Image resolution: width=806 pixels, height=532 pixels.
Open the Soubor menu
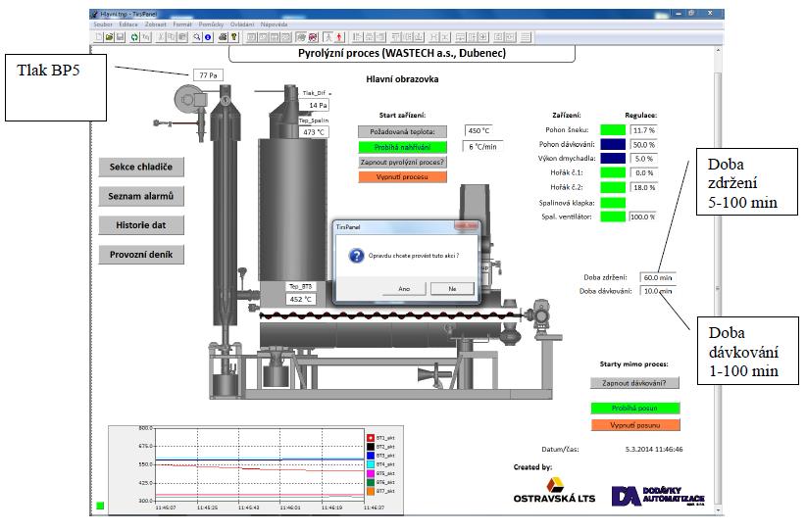pos(103,24)
